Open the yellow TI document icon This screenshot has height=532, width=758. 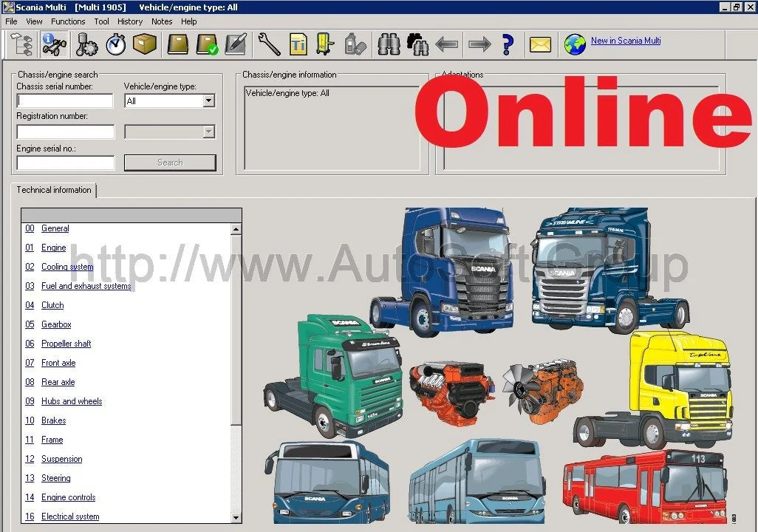pyautogui.click(x=298, y=44)
